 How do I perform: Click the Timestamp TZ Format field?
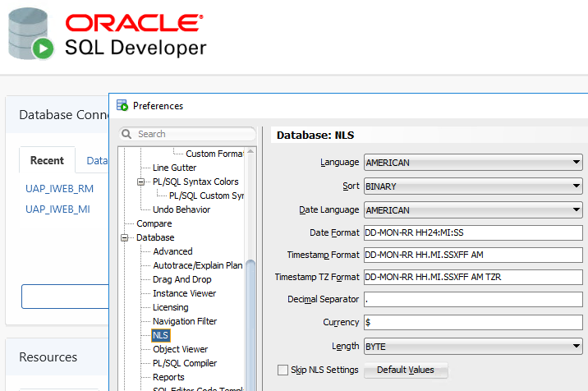473,277
